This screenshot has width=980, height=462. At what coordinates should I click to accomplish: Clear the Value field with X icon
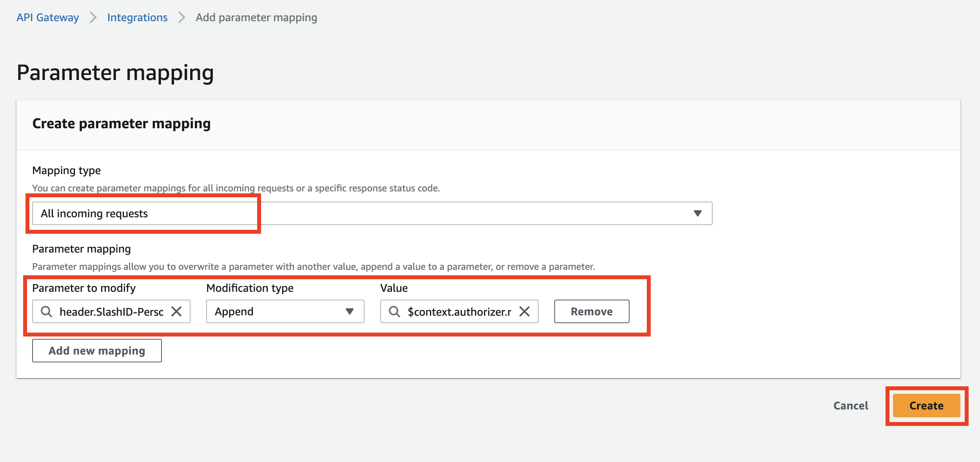click(x=524, y=311)
